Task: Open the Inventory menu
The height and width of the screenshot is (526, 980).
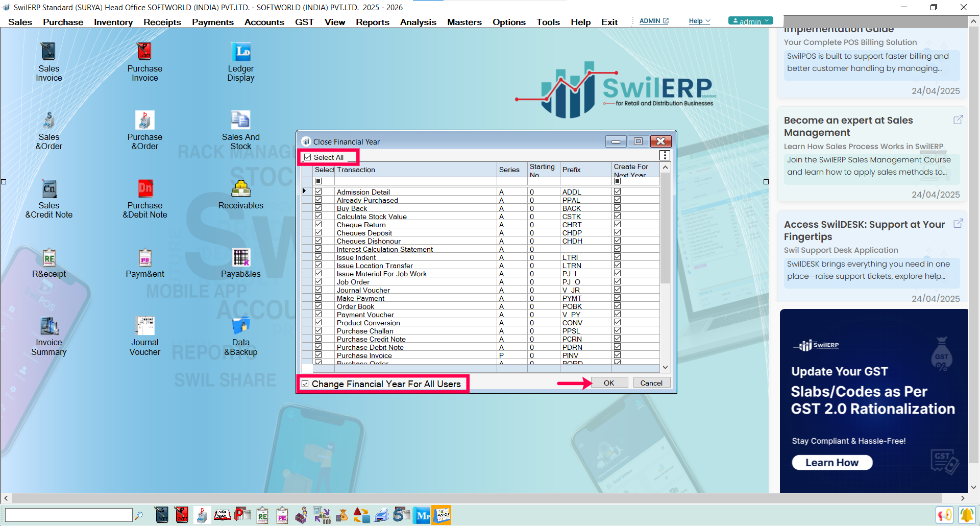Action: pos(113,22)
